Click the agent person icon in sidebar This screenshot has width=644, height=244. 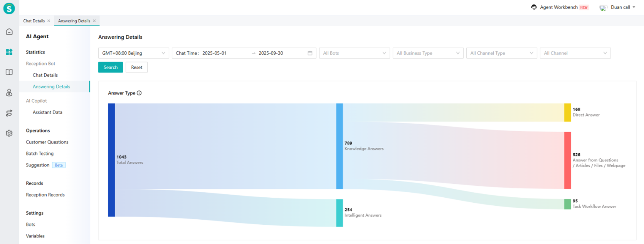9,93
